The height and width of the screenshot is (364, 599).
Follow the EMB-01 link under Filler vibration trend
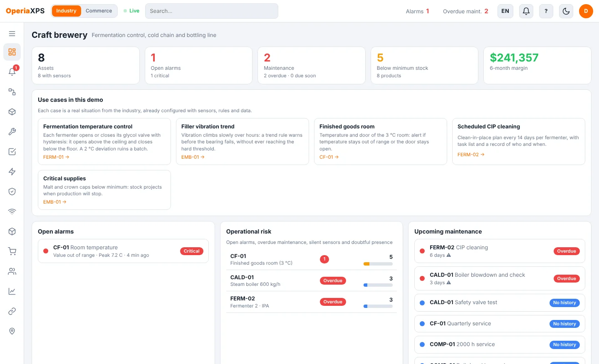[193, 157]
